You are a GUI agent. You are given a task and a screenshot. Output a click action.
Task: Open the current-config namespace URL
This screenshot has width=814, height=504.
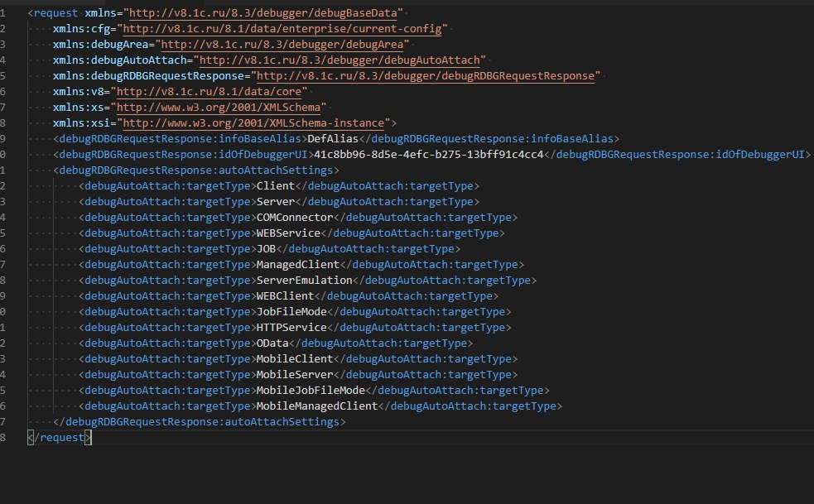(x=282, y=28)
